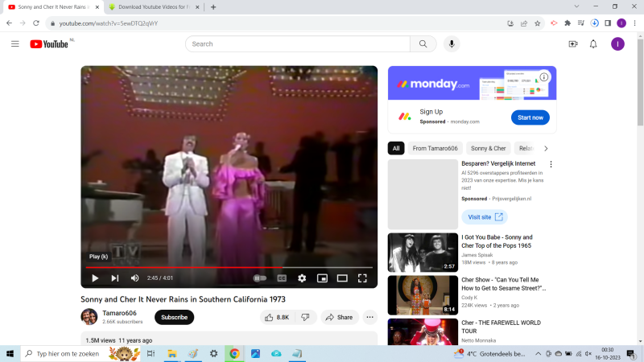Open ad info icon on monday.com banner
Viewport: 644px width, 362px height.
pos(544,77)
